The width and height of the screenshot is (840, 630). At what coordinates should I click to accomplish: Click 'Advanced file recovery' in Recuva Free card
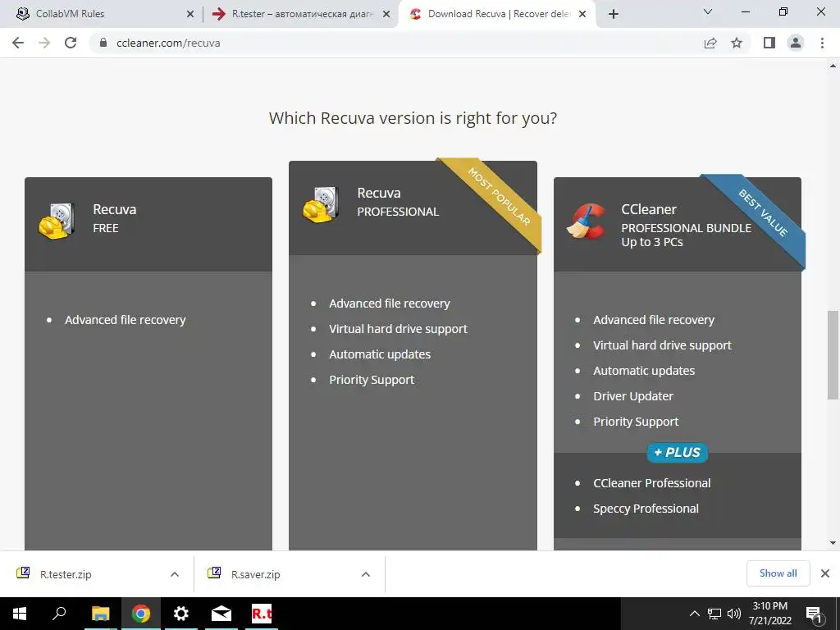tap(126, 320)
